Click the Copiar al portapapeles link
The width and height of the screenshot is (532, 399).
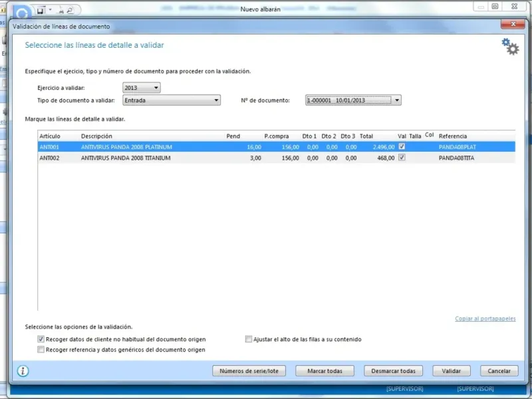[485, 319]
